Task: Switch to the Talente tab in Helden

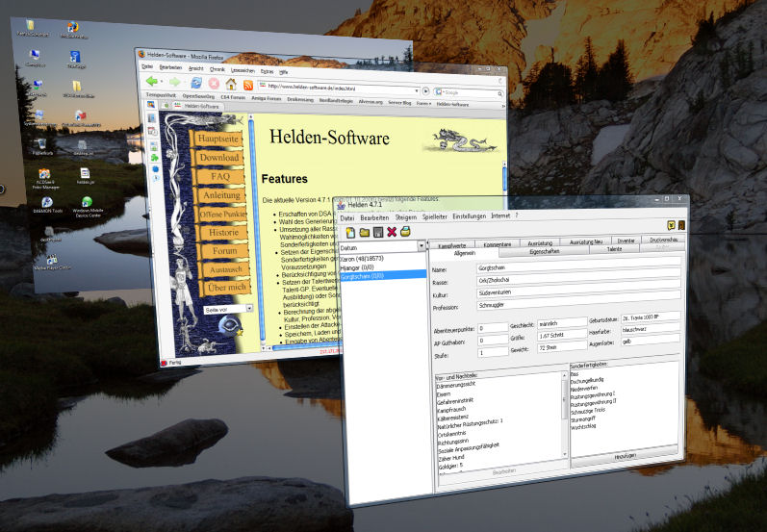Action: [x=614, y=249]
